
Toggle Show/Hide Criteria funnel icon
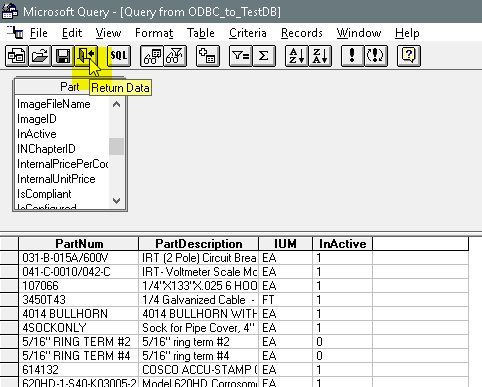[x=175, y=56]
